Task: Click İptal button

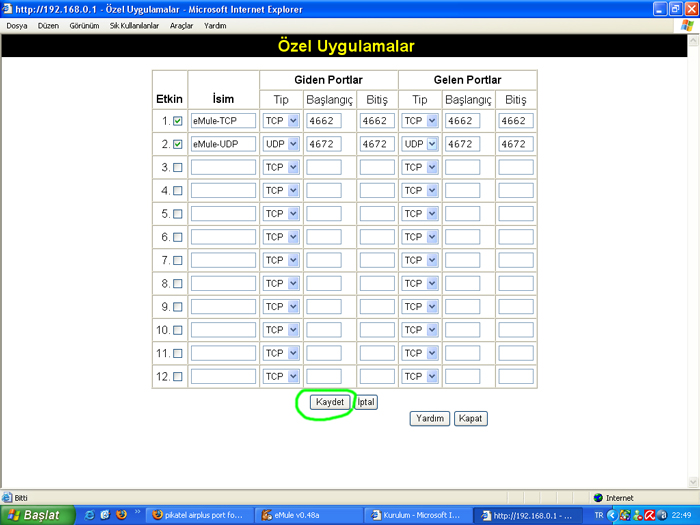Action: [366, 402]
